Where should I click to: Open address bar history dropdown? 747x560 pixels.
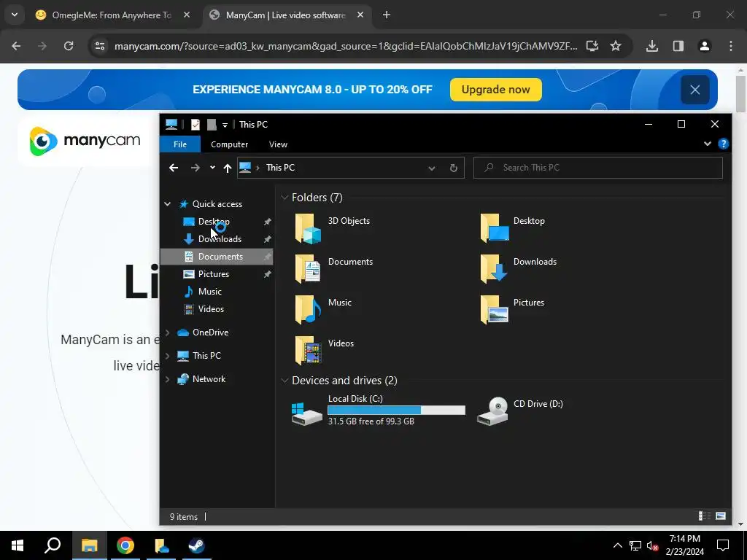coord(432,168)
